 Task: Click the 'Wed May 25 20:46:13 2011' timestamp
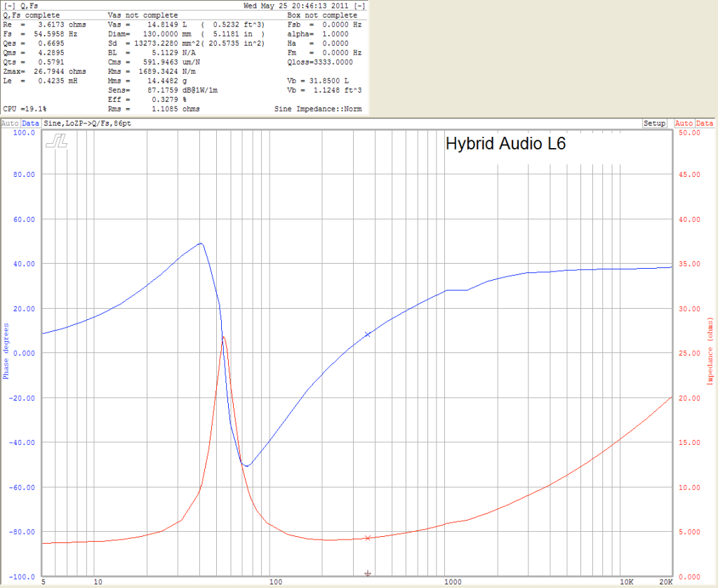tap(296, 6)
